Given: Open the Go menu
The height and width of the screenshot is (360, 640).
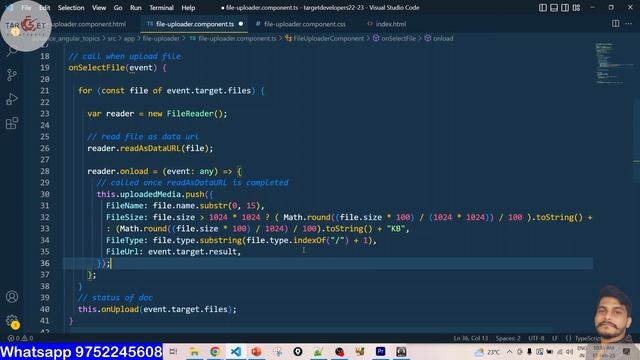Looking at the screenshot, I should [118, 8].
